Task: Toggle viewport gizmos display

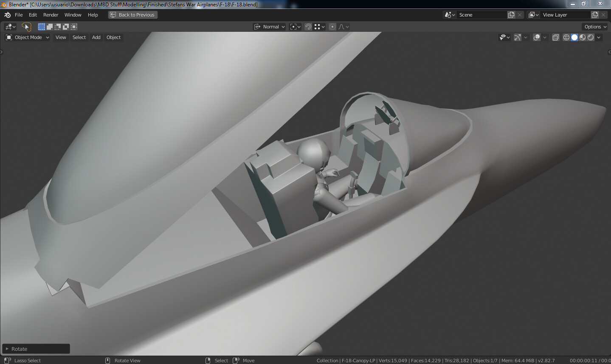Action: (517, 37)
